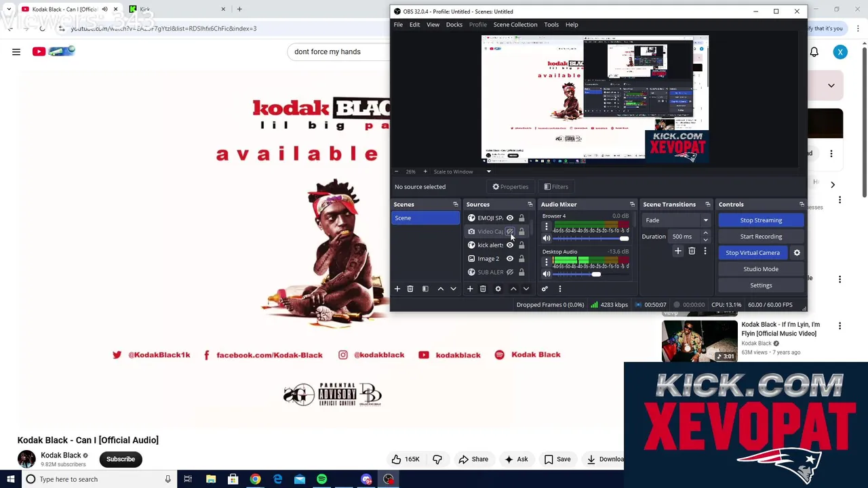Click the YouTube search field
Screen dimensions: 868x488
click(x=339, y=52)
